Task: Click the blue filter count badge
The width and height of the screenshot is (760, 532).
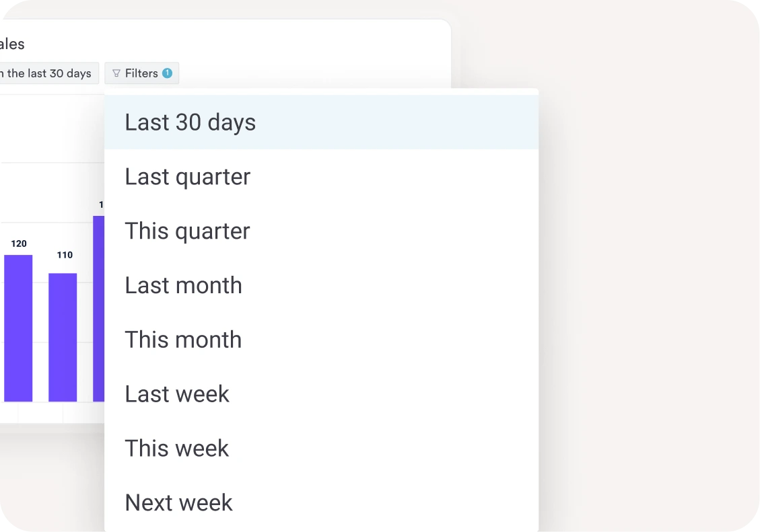Action: pyautogui.click(x=167, y=73)
